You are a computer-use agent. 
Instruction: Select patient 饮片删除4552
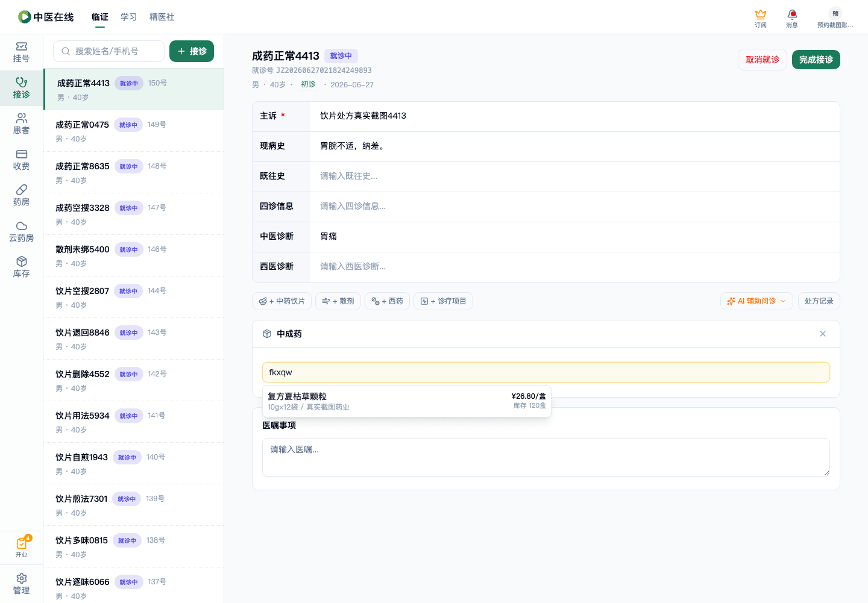134,380
